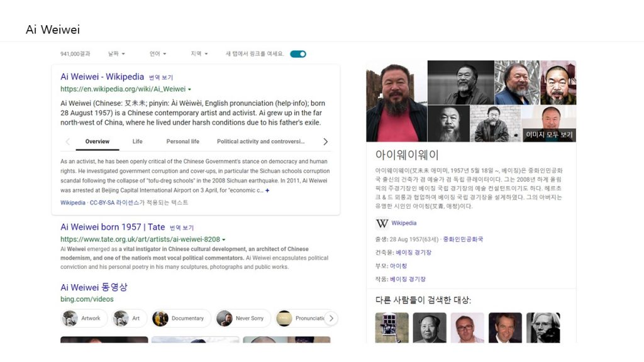Click the 아이웨이웨이 knowledge panel title
Image resolution: width=644 pixels, height=362 pixels.
(407, 155)
